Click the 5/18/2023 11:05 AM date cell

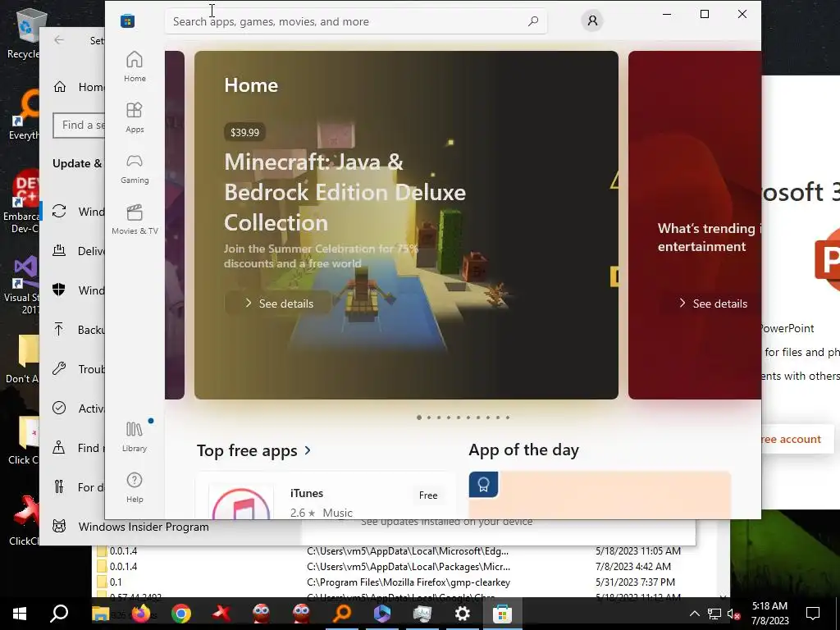(638, 550)
